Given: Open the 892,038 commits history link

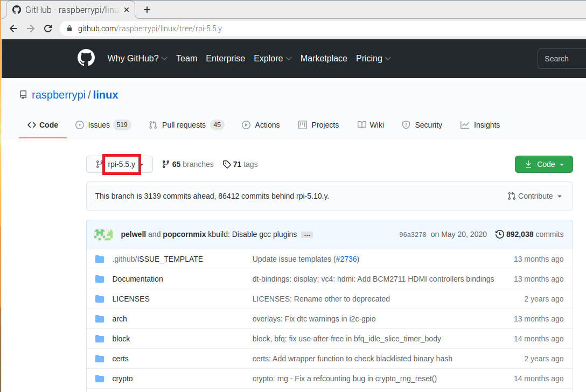Looking at the screenshot, I should (529, 234).
